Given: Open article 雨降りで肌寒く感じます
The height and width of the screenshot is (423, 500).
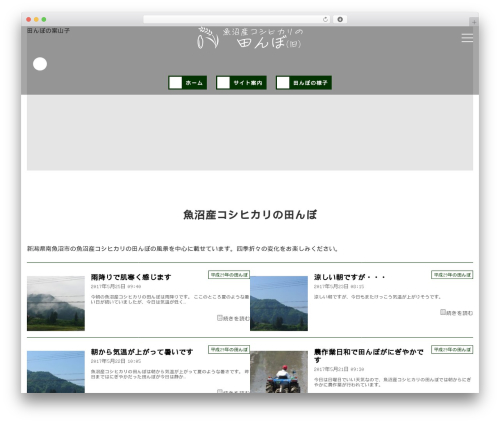Looking at the screenshot, I should coord(131,277).
